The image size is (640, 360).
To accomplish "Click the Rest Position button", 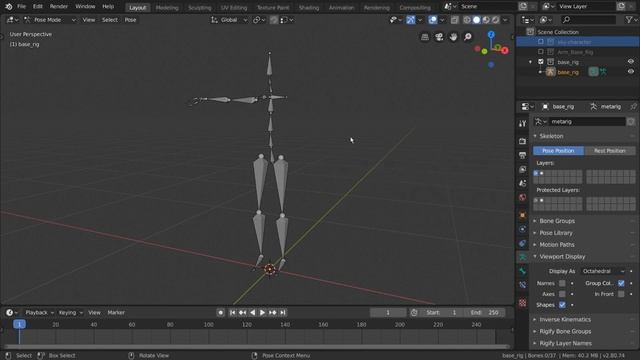I will point(609,151).
